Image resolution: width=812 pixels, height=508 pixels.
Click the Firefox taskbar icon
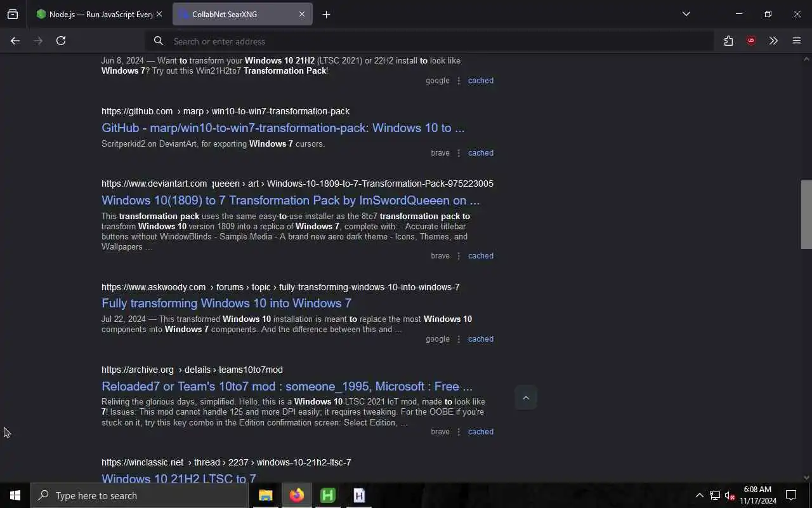[297, 495]
